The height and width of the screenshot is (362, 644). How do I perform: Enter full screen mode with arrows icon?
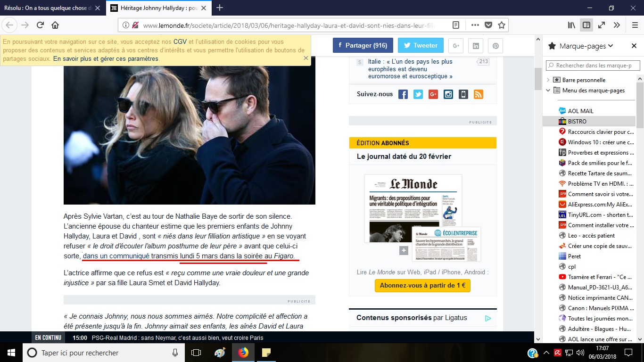tap(602, 25)
